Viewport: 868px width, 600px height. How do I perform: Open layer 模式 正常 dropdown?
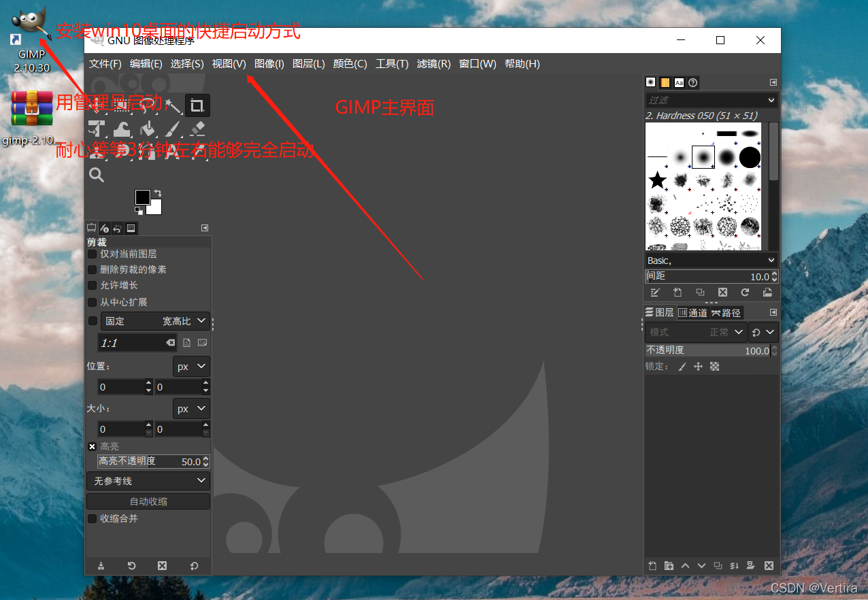(696, 332)
